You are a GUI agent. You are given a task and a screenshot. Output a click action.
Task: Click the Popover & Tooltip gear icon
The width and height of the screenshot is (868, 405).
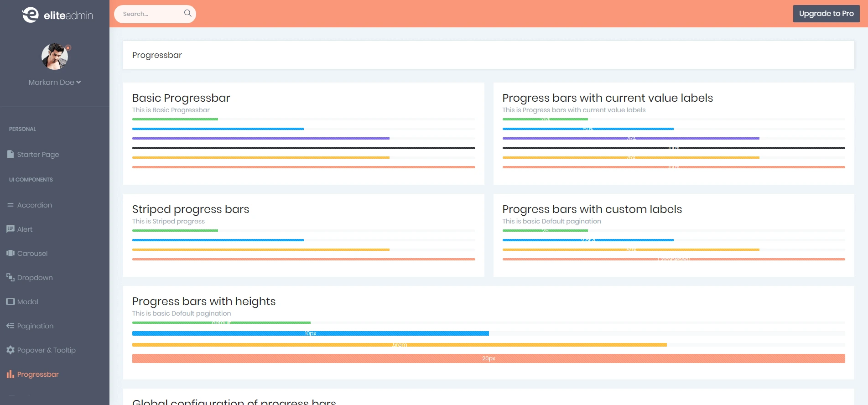[10, 350]
